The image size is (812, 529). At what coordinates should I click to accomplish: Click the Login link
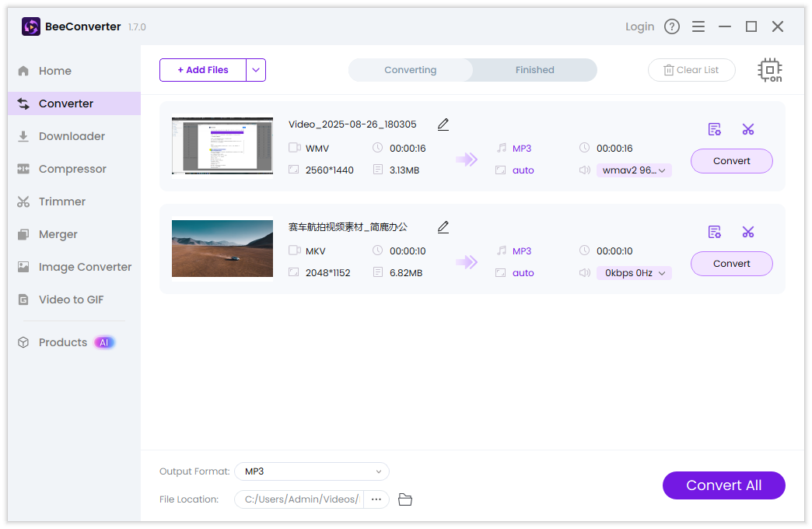coord(639,26)
